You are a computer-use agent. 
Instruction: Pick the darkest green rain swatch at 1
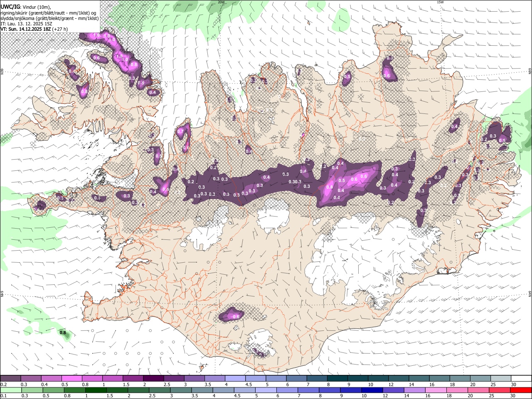pyautogui.click(x=96, y=390)
